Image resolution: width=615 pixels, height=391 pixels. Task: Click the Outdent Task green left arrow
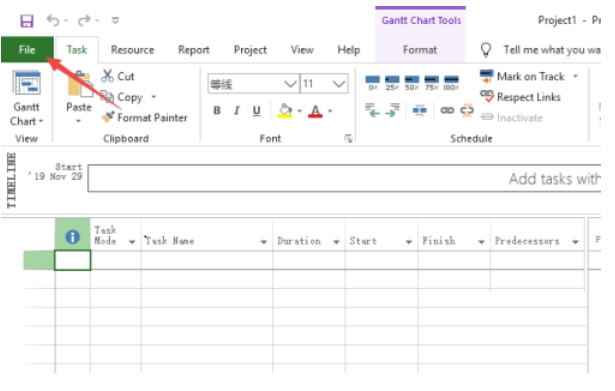pyautogui.click(x=372, y=111)
